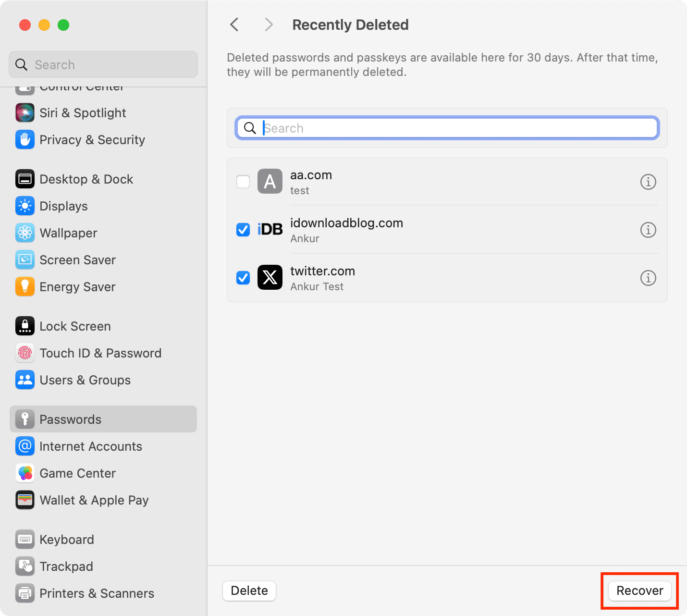Click the Printers & Scanners icon
This screenshot has height=616, width=687.
pos(25,593)
